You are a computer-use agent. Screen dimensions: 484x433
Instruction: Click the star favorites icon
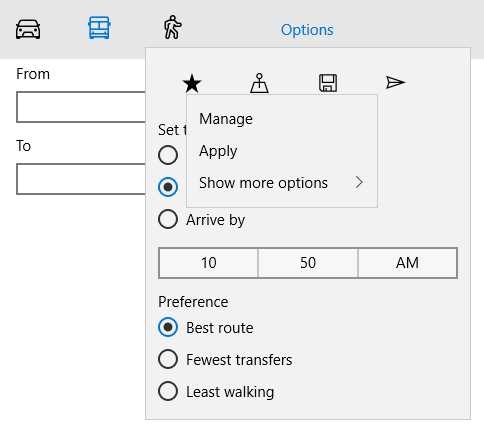(192, 83)
